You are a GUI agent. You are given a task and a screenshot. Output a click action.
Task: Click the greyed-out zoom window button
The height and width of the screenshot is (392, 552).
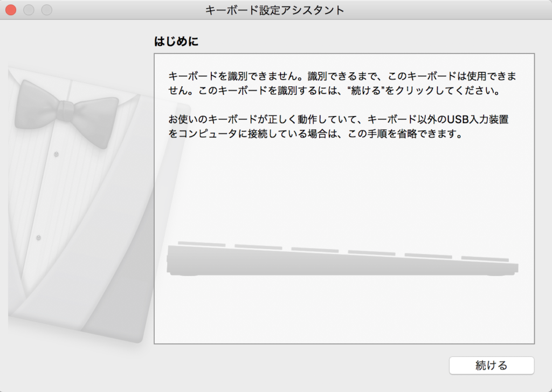47,10
